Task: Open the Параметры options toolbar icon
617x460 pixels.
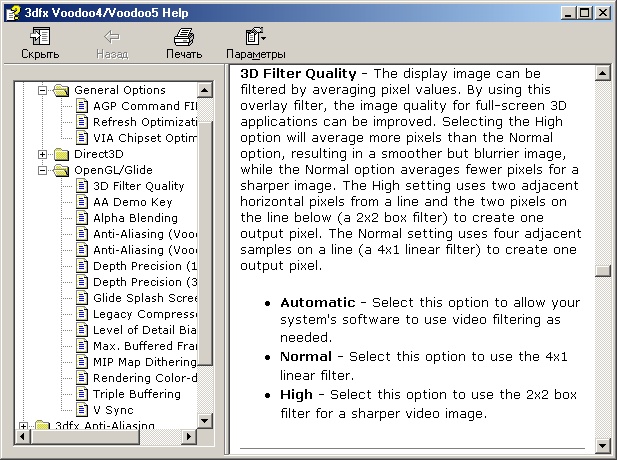Action: [256, 36]
